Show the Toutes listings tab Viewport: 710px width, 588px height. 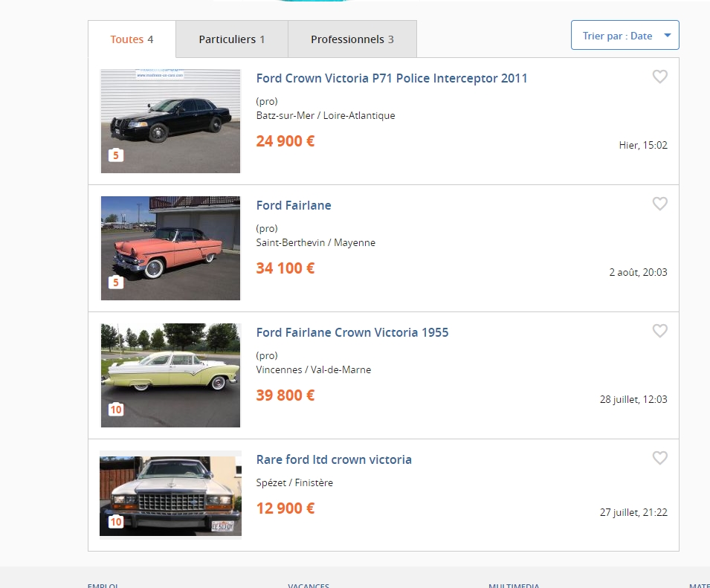[132, 39]
